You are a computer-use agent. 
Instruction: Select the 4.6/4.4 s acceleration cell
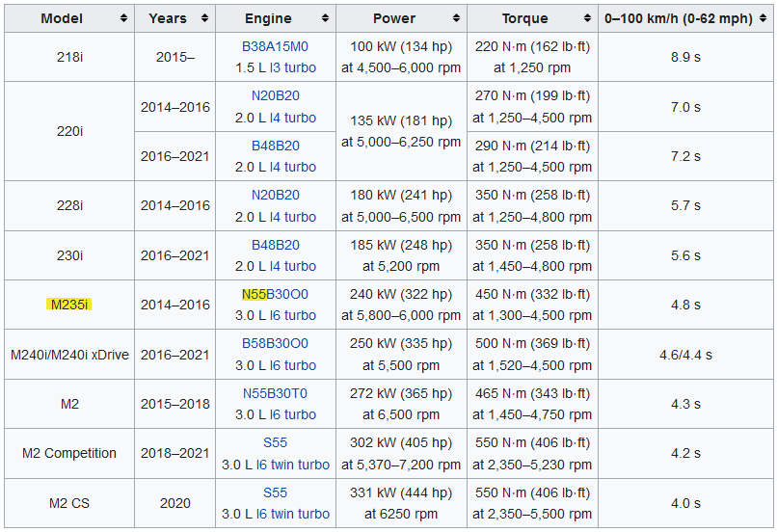pos(685,355)
